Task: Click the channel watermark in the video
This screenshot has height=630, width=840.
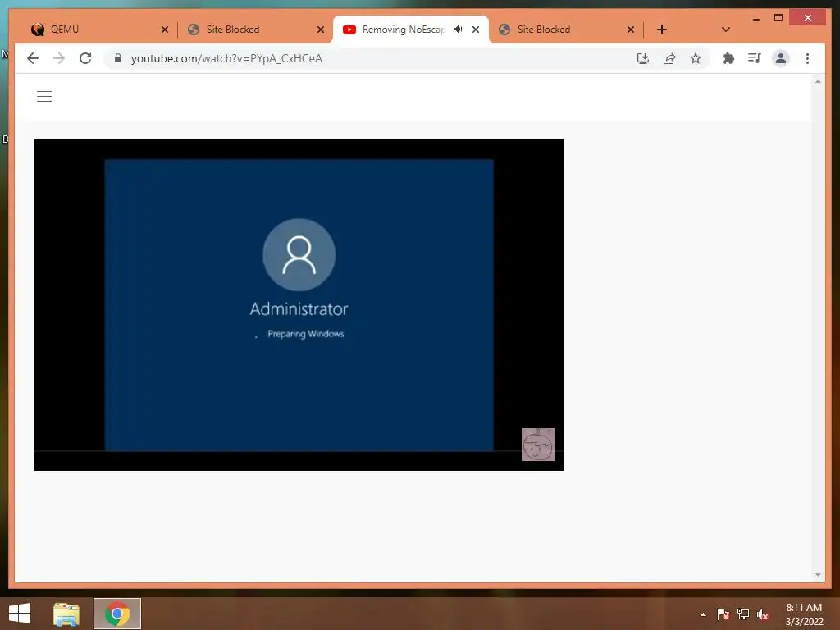Action: click(538, 444)
